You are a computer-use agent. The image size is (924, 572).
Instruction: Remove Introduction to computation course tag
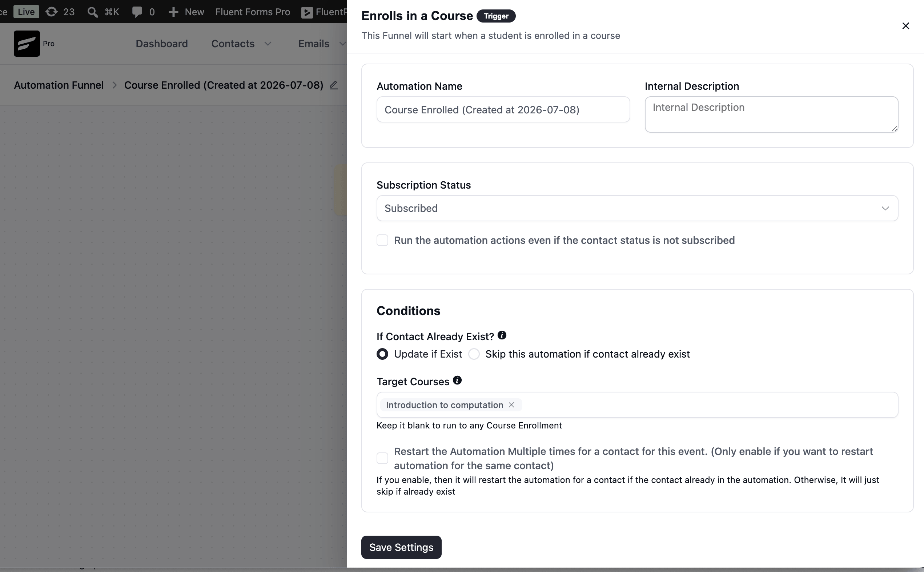[x=511, y=405]
